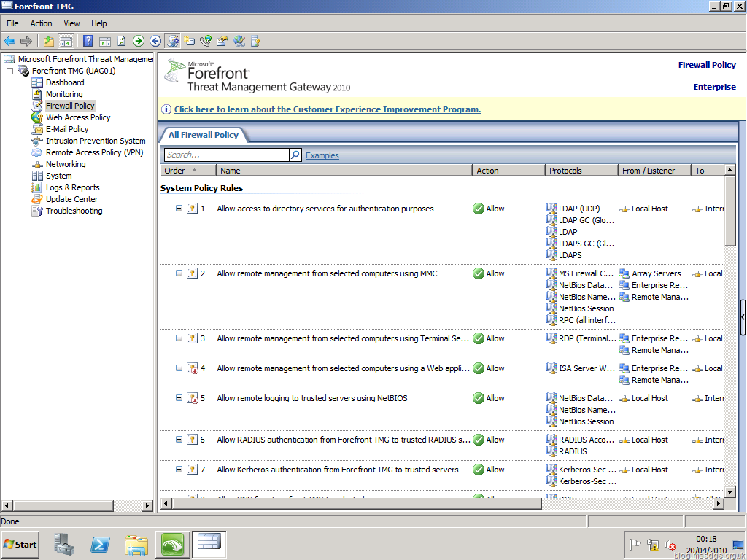Click the expand handle on right window edge
This screenshot has height=560, width=747.
coord(743,317)
